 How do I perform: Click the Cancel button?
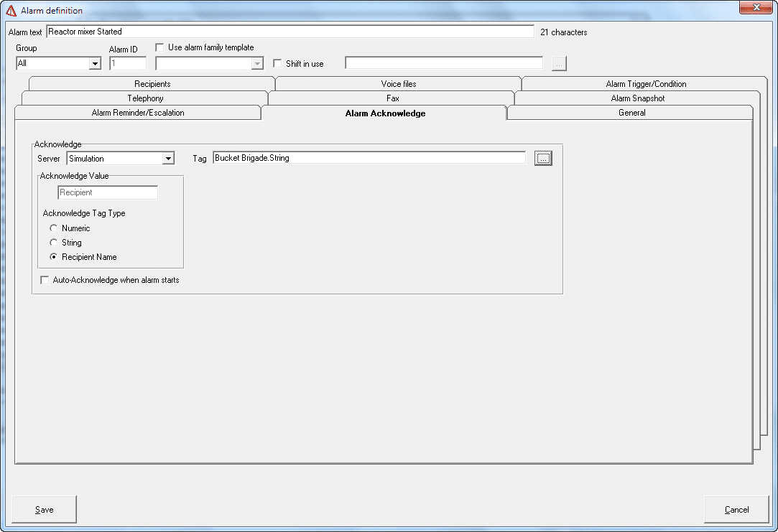(737, 509)
